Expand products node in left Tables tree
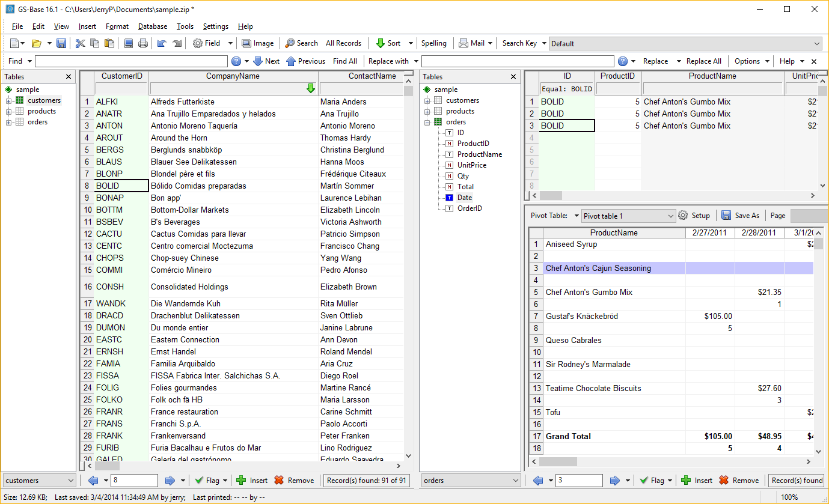Viewport: 829px width, 504px height. (x=9, y=111)
